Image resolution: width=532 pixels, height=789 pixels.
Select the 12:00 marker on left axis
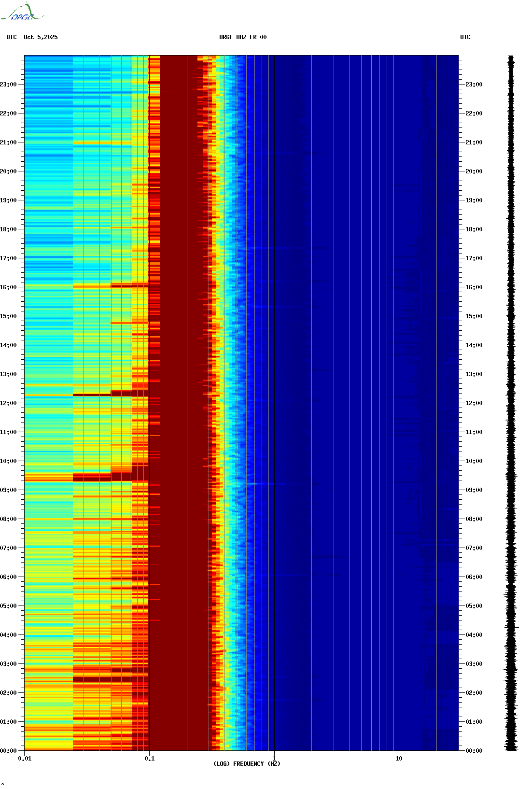[8, 403]
